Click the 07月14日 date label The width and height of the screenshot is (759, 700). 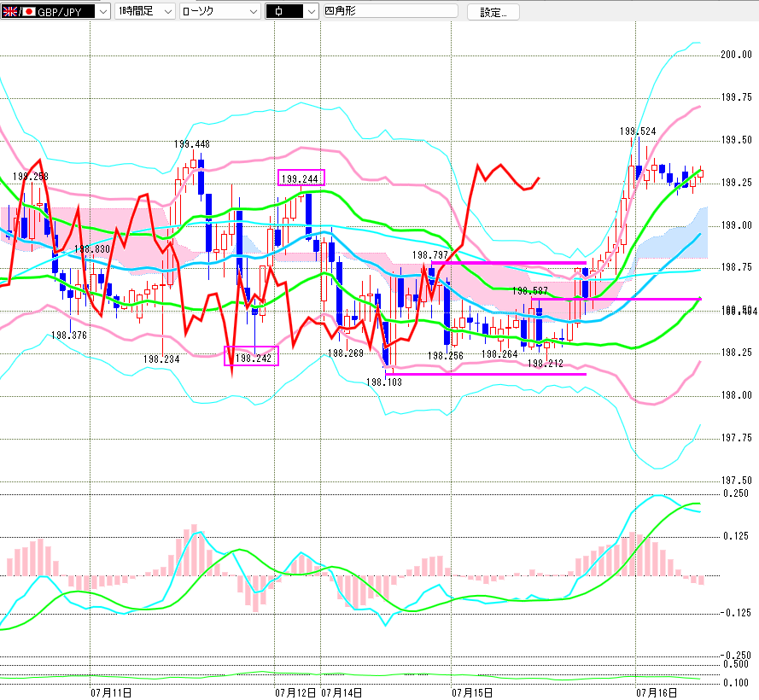click(342, 692)
